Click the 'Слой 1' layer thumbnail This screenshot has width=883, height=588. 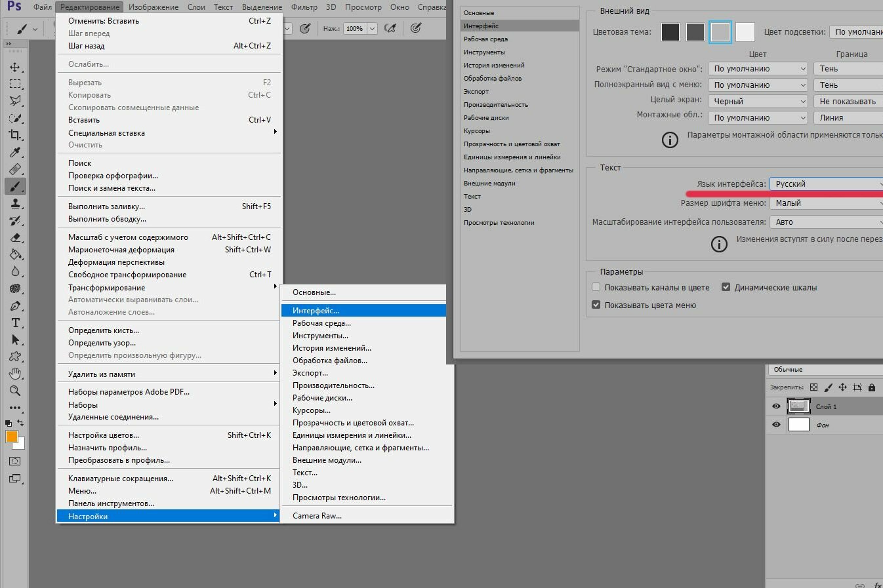click(x=798, y=406)
